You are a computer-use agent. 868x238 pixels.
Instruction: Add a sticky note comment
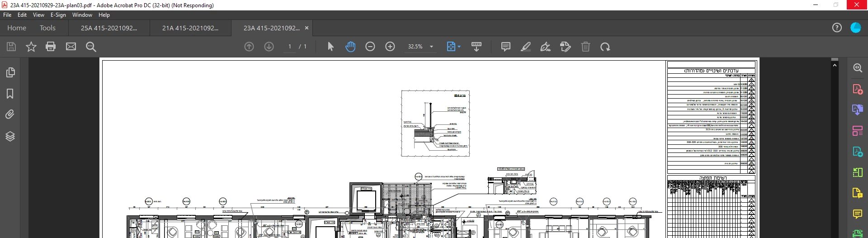506,47
